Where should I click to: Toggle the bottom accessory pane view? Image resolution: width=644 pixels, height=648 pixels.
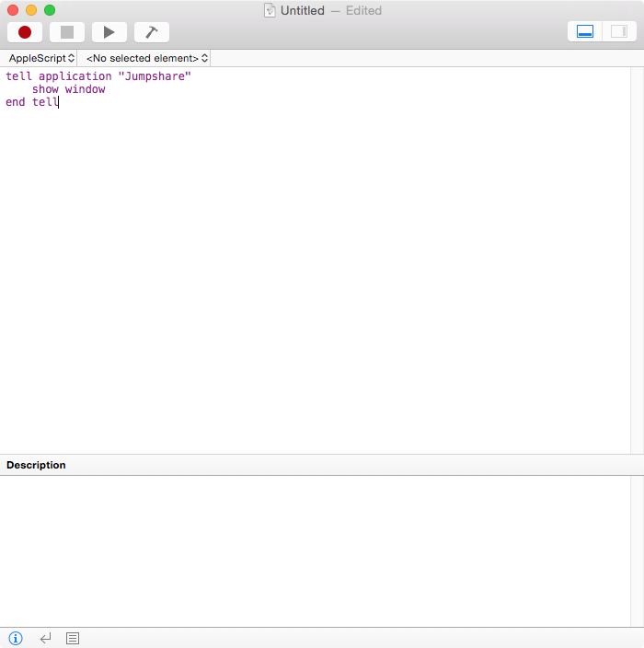point(585,32)
